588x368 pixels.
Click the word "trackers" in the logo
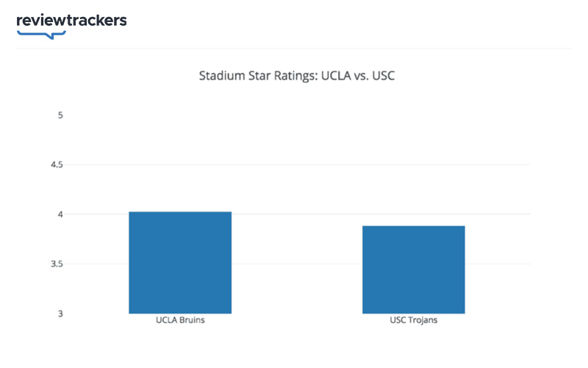click(x=96, y=21)
